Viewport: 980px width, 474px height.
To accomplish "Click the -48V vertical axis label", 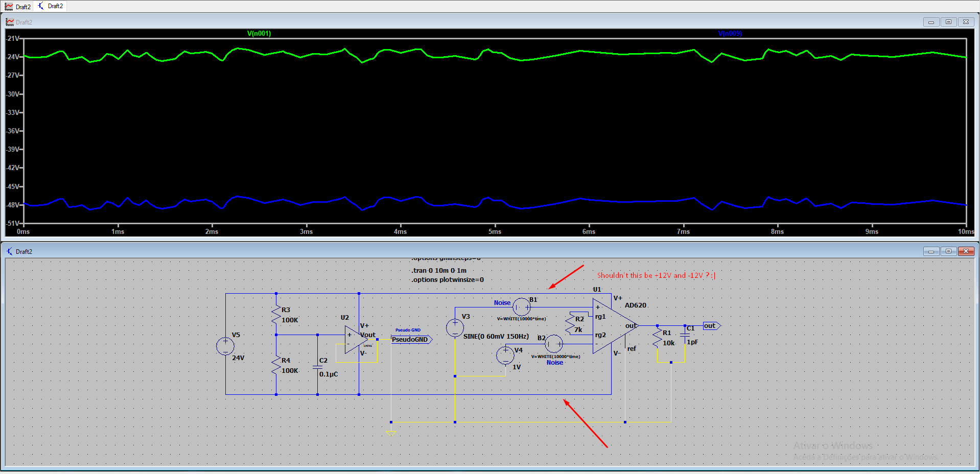I will (12, 205).
